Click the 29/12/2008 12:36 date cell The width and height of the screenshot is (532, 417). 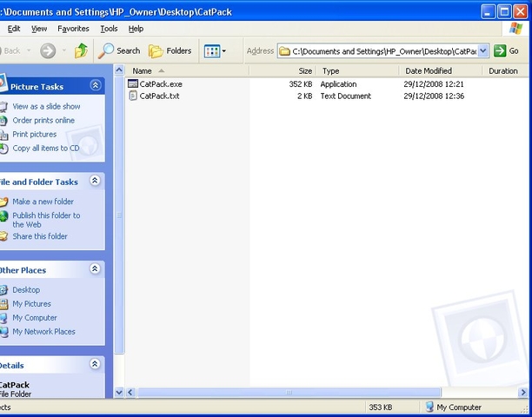click(434, 96)
